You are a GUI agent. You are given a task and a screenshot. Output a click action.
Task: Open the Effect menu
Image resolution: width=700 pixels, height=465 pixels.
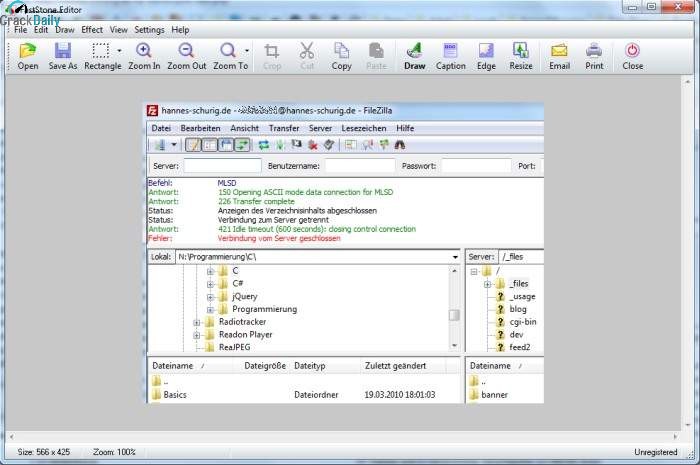pyautogui.click(x=92, y=30)
